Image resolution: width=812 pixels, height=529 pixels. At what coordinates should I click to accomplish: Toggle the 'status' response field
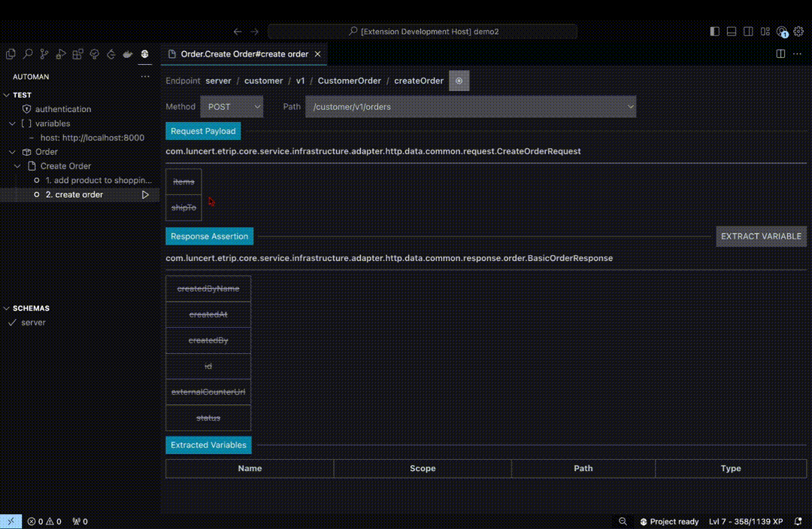tap(208, 418)
